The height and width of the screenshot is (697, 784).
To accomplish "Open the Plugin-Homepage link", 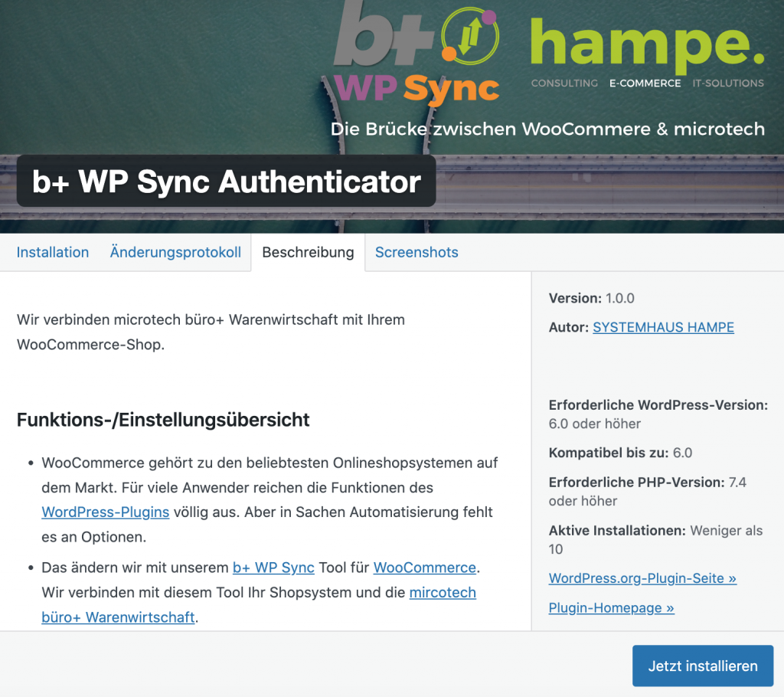I will [x=611, y=608].
